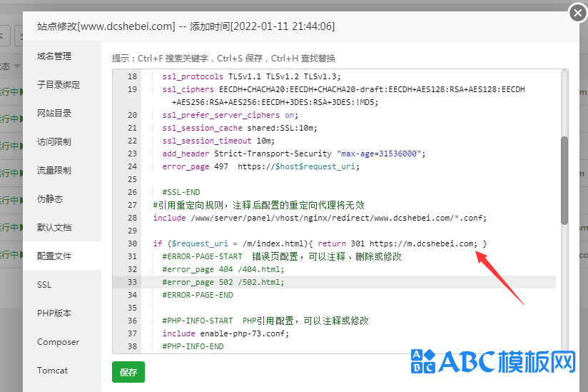Click the ssl_ciphers directive text
The image size is (588, 392).
(188, 89)
